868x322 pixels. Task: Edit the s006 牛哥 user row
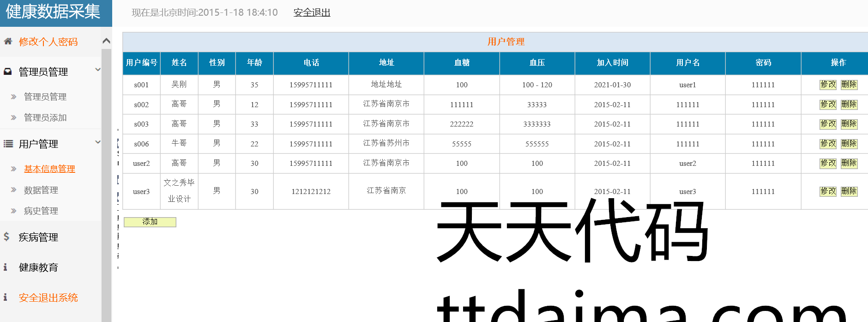click(828, 144)
